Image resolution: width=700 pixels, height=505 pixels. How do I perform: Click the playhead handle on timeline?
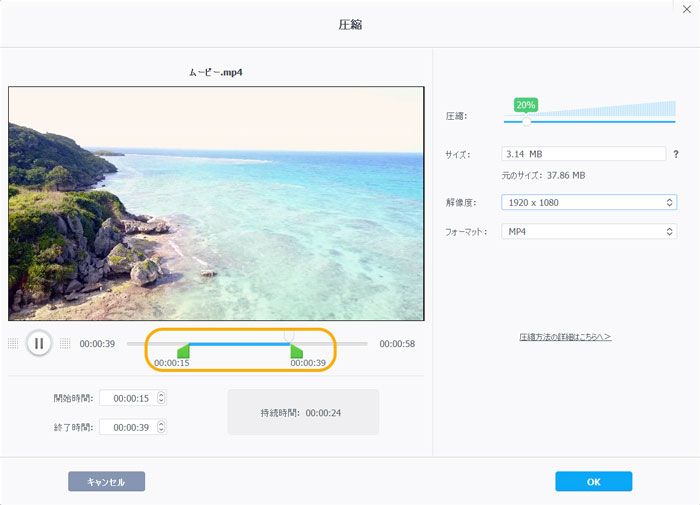point(289,336)
